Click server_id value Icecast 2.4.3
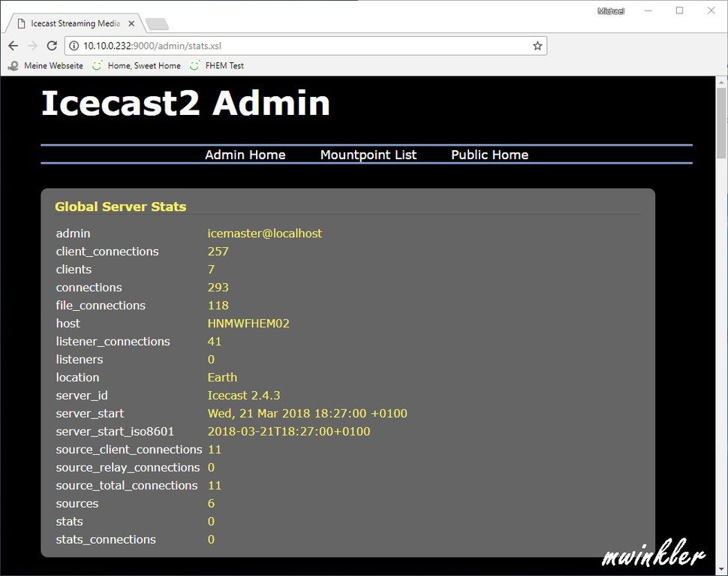728x576 pixels. pos(244,395)
